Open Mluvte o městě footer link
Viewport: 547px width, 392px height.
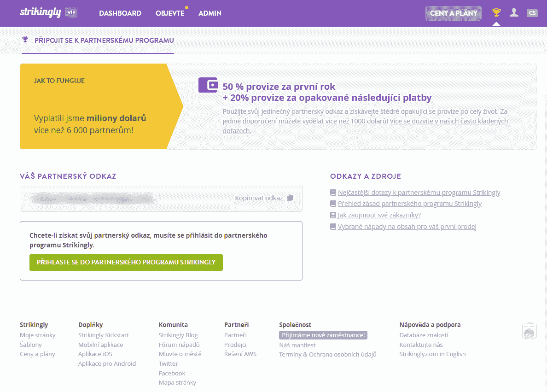coord(180,354)
